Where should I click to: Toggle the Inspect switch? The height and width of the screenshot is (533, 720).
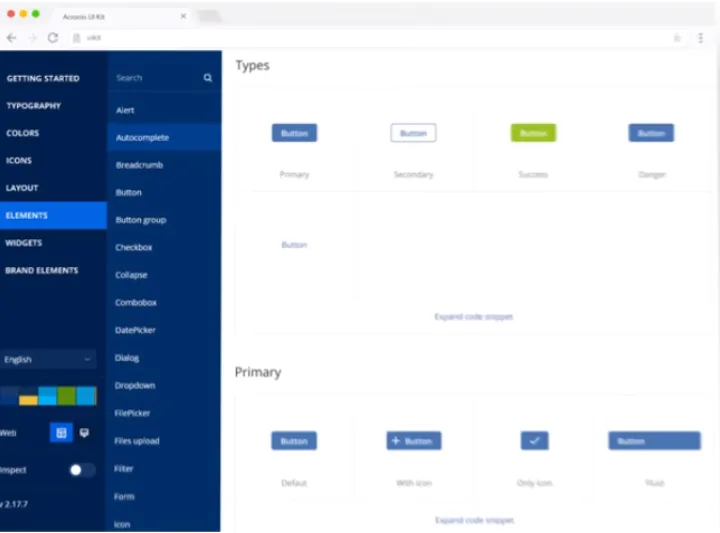point(82,470)
